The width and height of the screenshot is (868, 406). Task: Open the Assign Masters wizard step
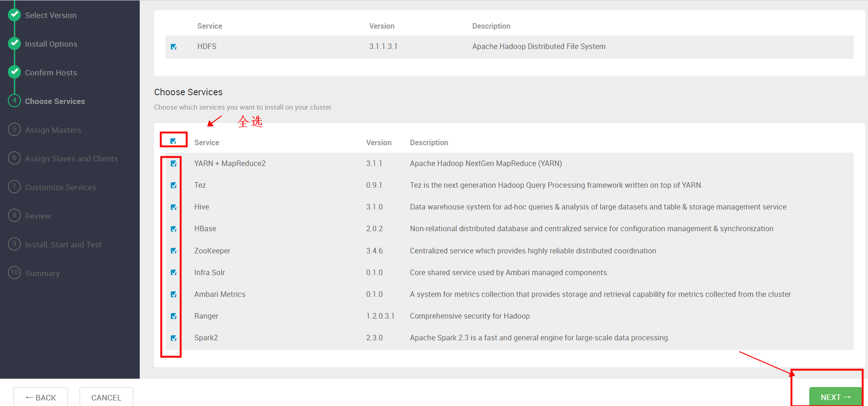pyautogui.click(x=53, y=130)
